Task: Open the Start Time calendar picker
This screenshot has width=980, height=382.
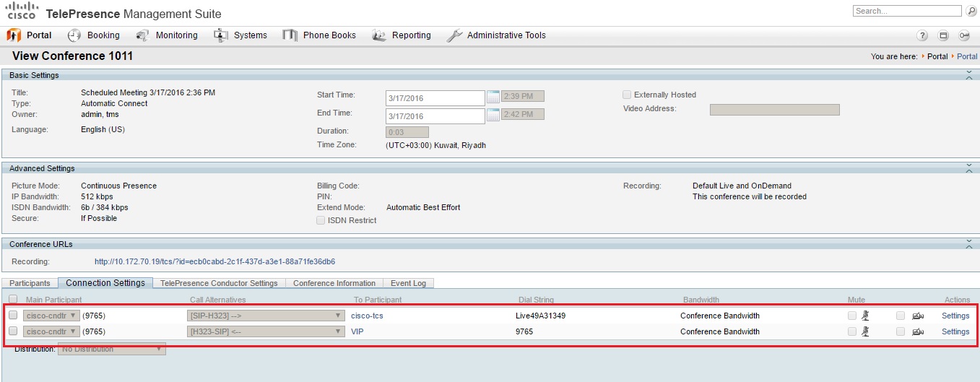Action: pyautogui.click(x=493, y=97)
